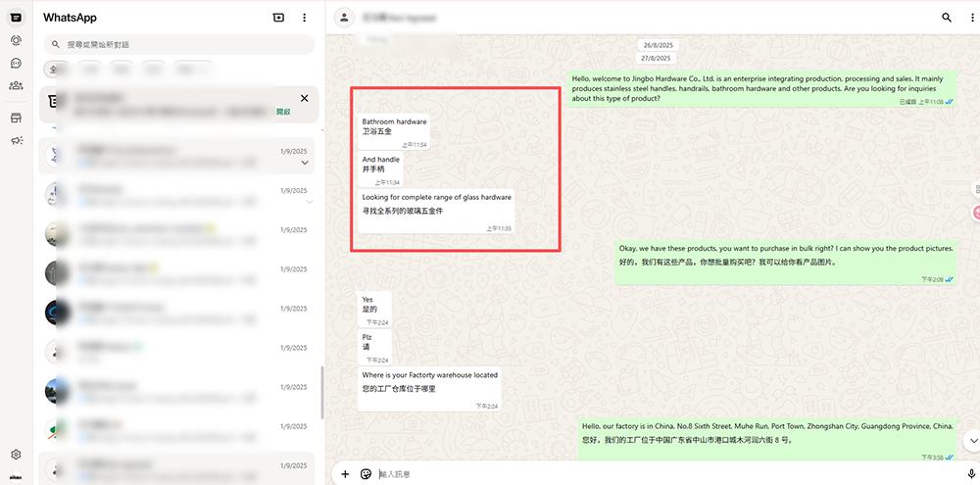
Task: Open the Communities icon in sidebar
Action: [x=17, y=85]
